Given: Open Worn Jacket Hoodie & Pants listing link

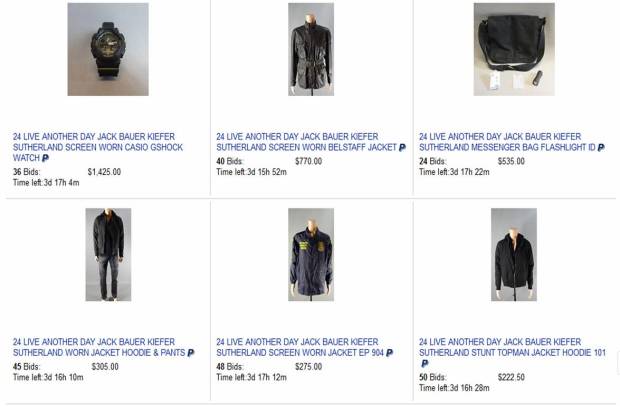Looking at the screenshot, I should [99, 347].
